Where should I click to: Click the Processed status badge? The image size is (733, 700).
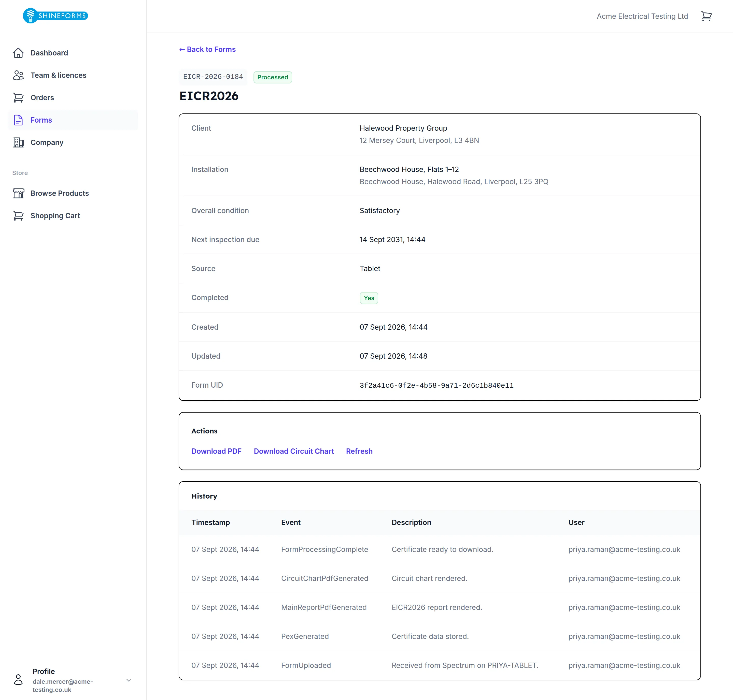[273, 77]
